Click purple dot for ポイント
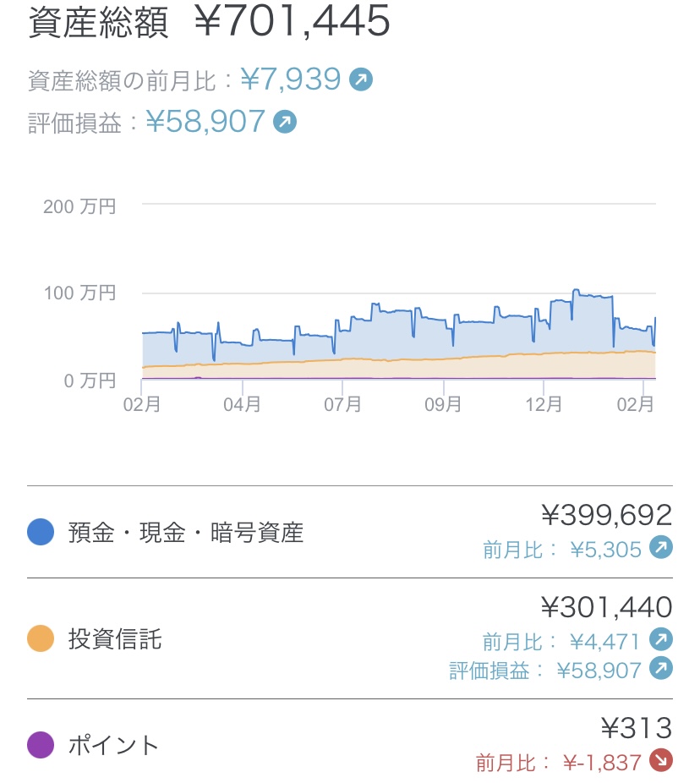The image size is (700, 783). click(x=41, y=745)
